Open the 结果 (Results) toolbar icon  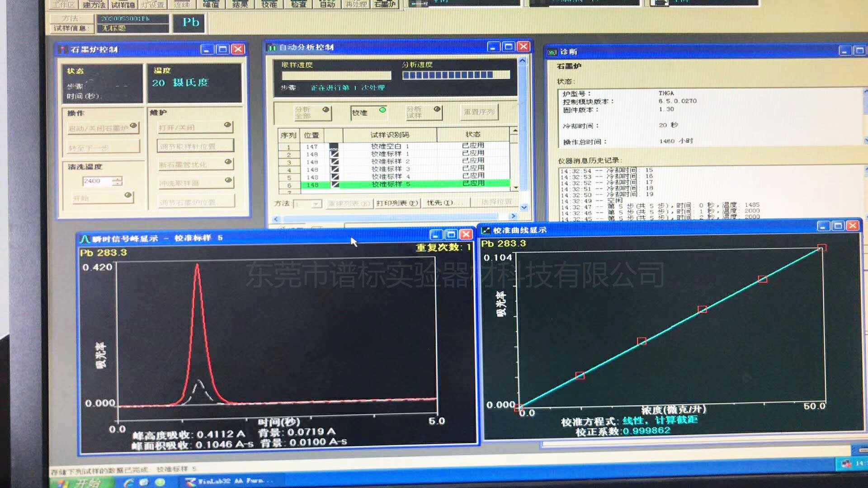pos(240,4)
